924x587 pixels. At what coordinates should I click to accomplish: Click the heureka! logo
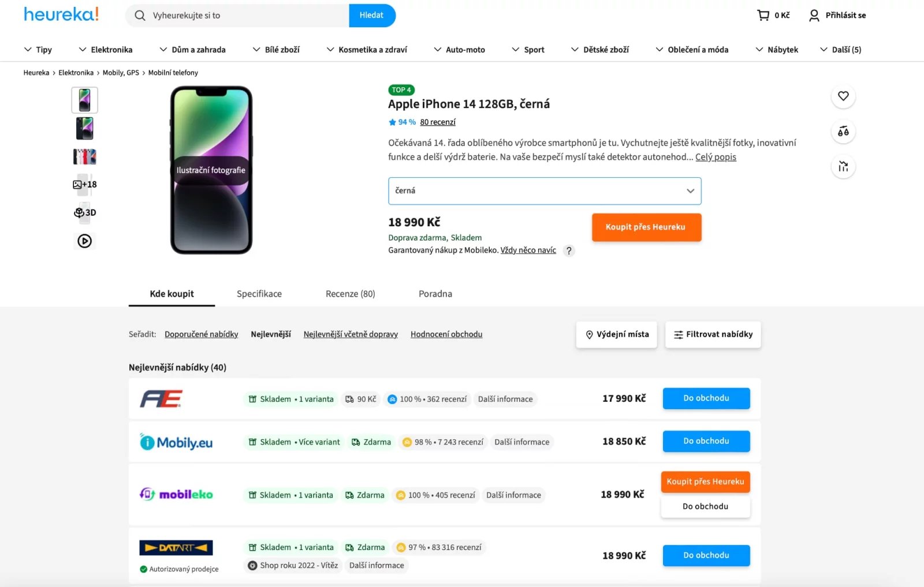tap(60, 14)
